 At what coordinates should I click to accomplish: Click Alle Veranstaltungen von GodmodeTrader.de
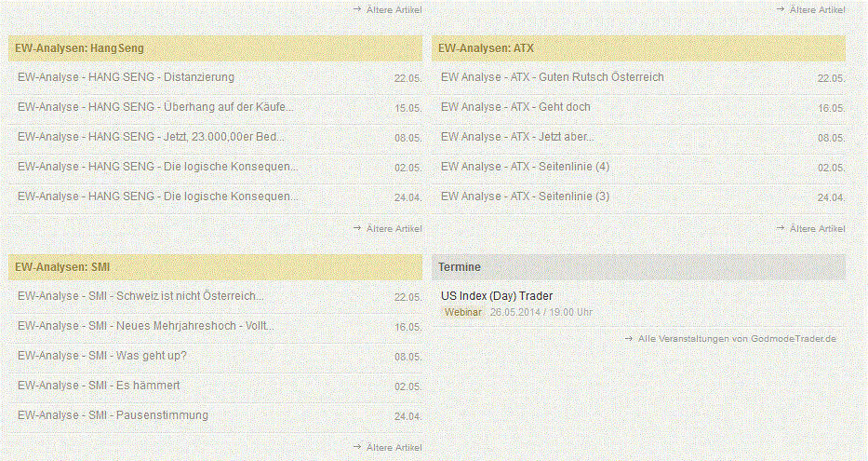(737, 338)
